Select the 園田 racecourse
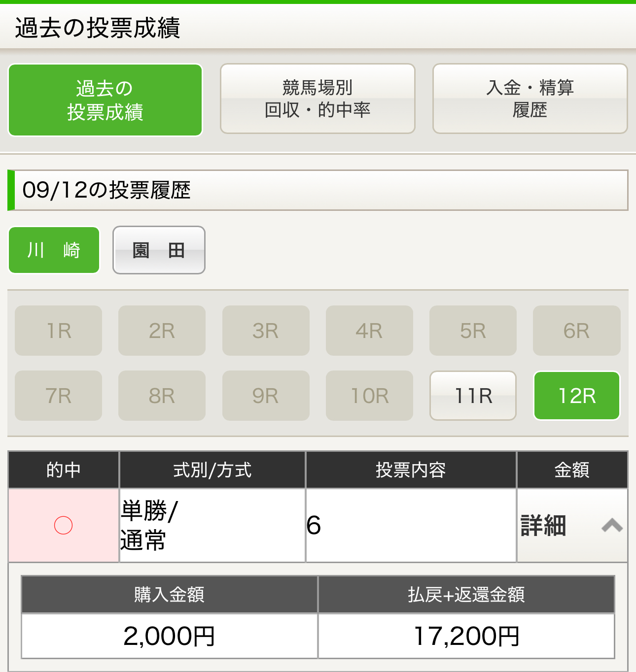The width and height of the screenshot is (636, 672). [159, 250]
